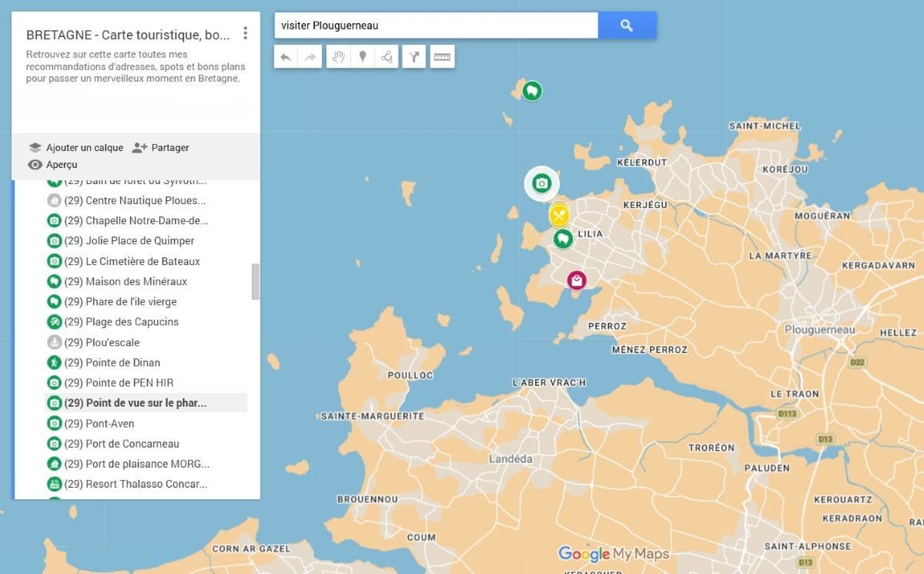The height and width of the screenshot is (574, 924).
Task: Click the 'TRORÉON' label on the map
Action: tap(711, 448)
